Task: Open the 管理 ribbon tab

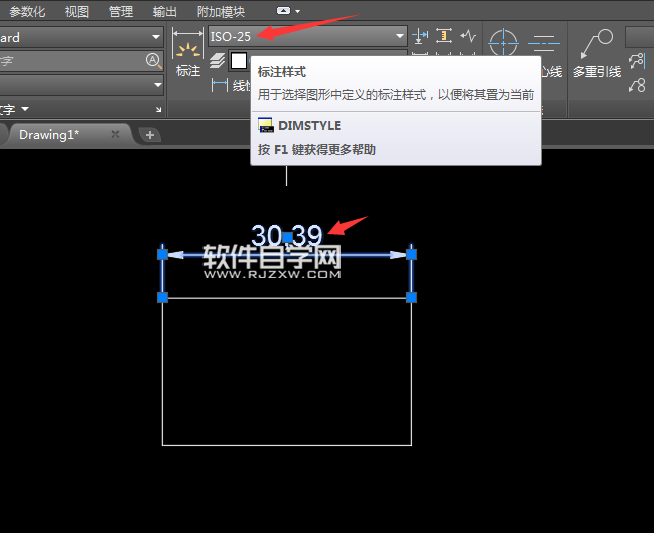Action: click(x=121, y=11)
